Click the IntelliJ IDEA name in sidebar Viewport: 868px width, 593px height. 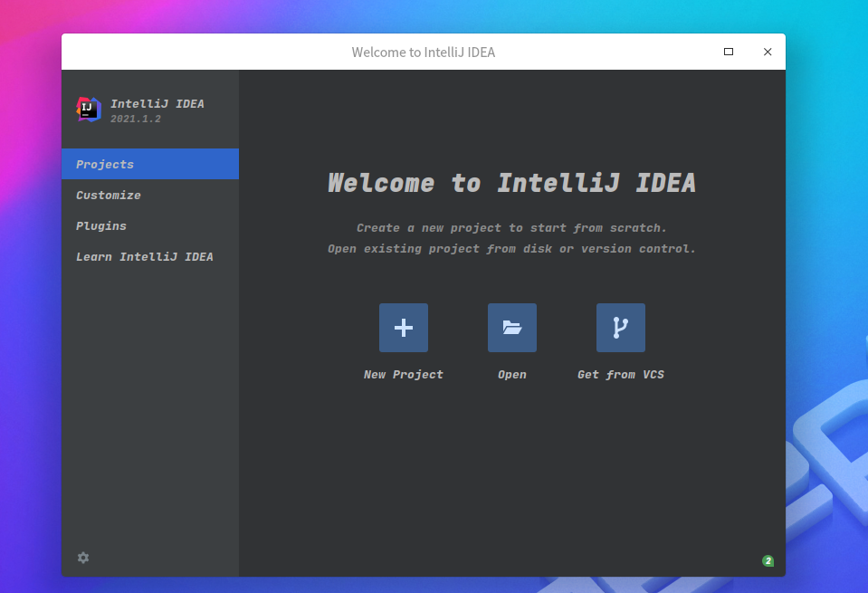pos(157,103)
